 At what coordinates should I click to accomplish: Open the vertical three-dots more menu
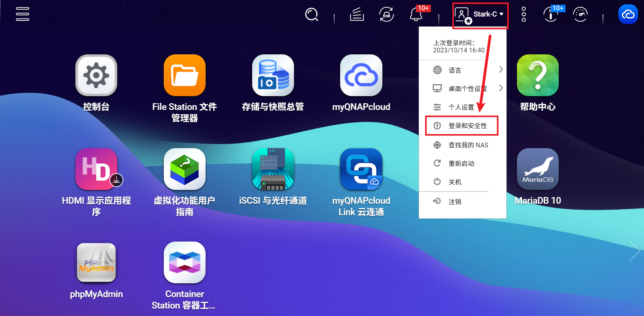(x=524, y=15)
